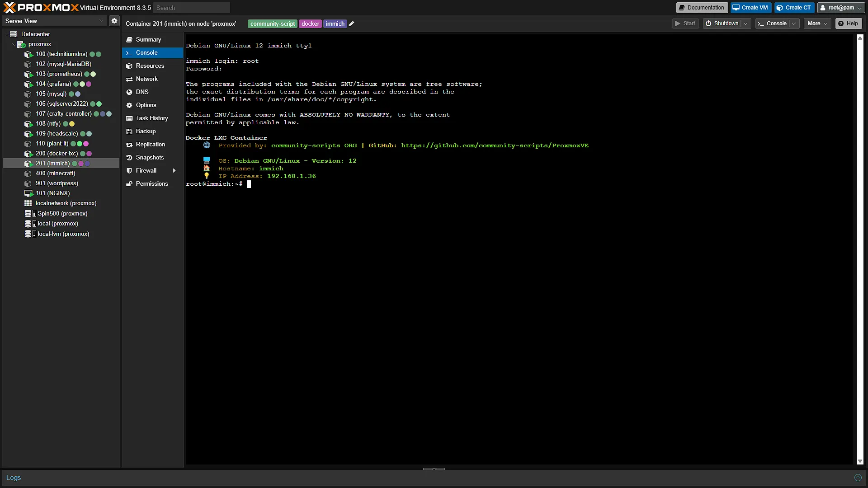Collapse the proxmox node
The image size is (868, 488).
click(14, 44)
